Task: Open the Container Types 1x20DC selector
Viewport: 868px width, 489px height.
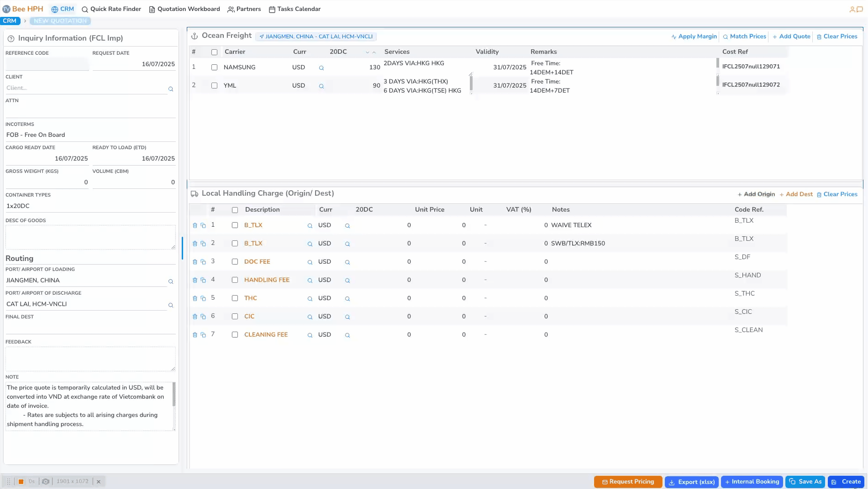Action: pos(90,206)
